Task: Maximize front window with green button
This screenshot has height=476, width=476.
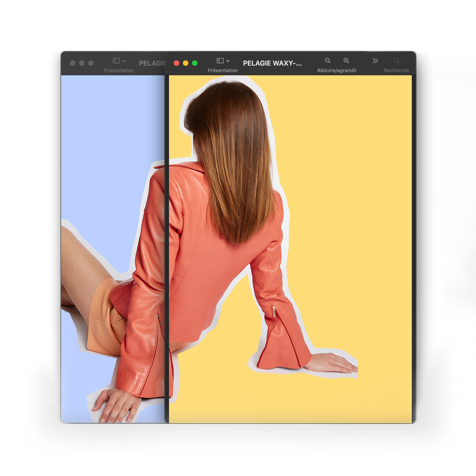Action: click(195, 63)
